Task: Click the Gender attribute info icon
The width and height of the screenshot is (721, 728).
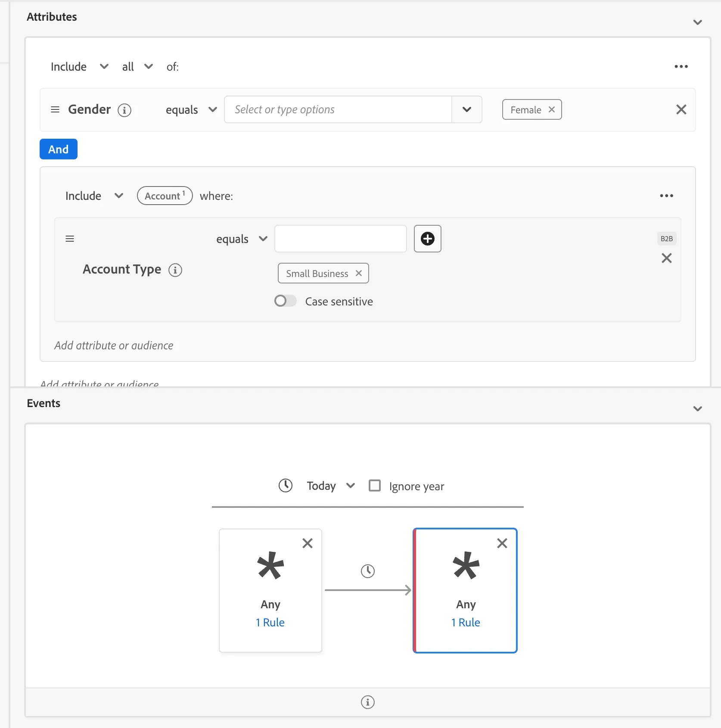Action: tap(124, 110)
